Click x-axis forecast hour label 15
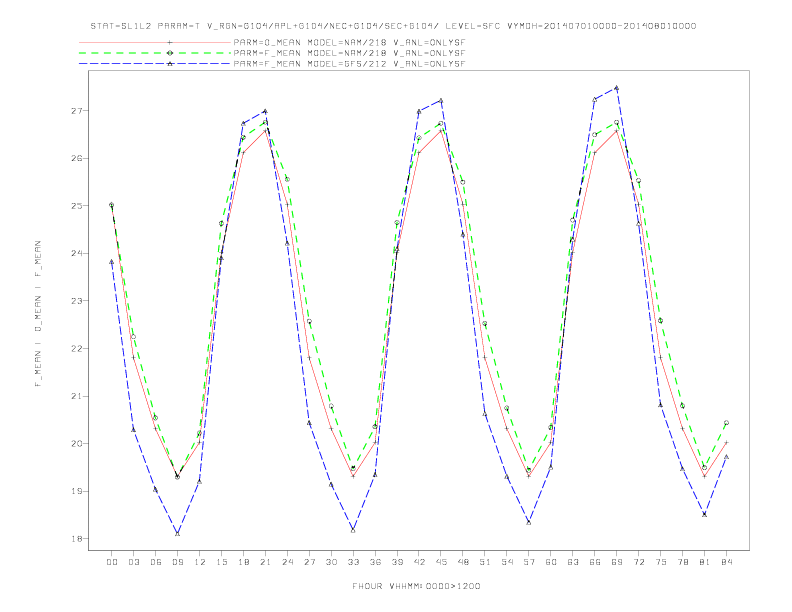This screenshot has height=612, width=792. click(x=221, y=562)
